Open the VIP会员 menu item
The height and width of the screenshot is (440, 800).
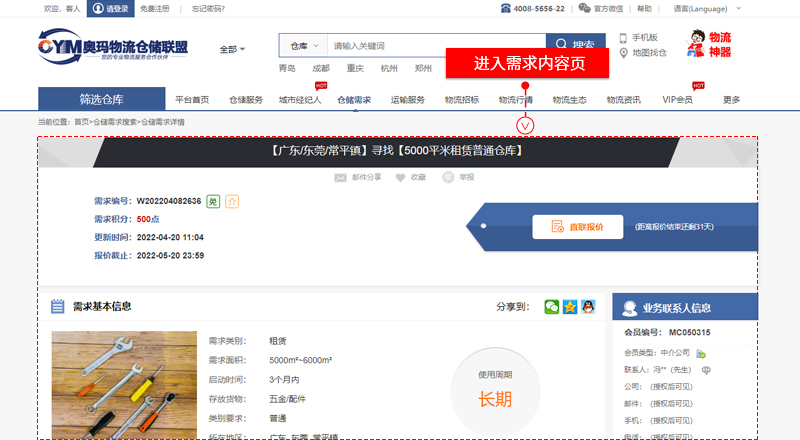pyautogui.click(x=677, y=100)
